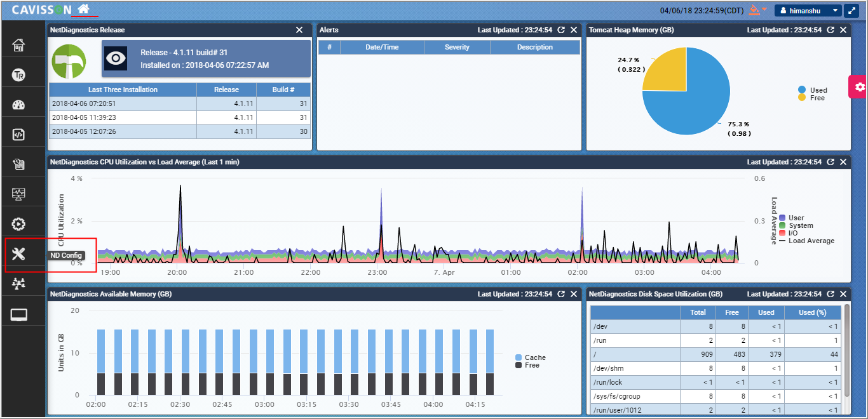Refresh the Alerts panel

[x=561, y=30]
